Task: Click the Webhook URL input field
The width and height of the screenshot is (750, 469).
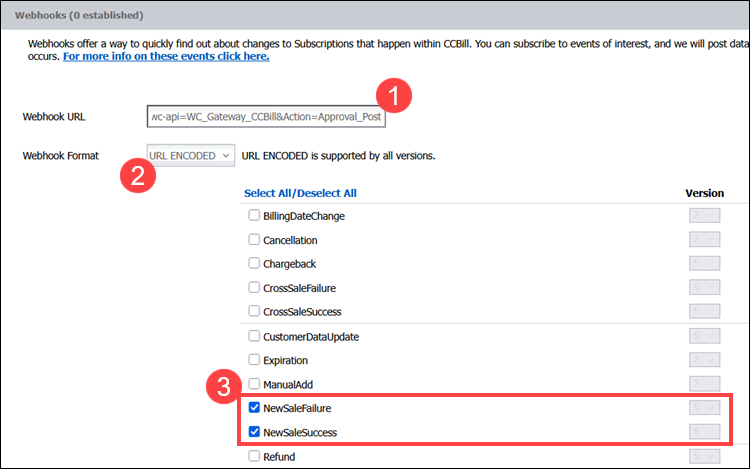Action: click(x=266, y=117)
